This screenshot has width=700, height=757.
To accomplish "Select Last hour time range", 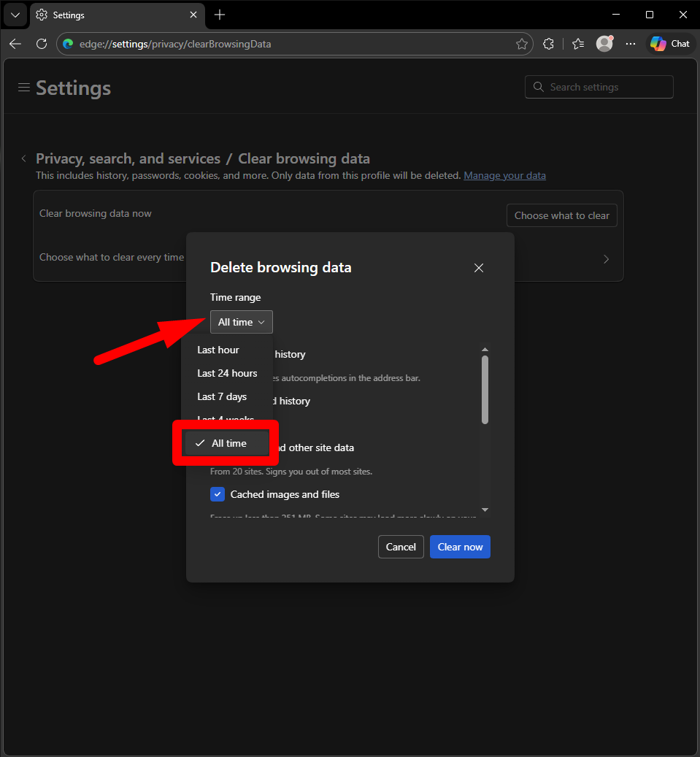I will [x=218, y=350].
